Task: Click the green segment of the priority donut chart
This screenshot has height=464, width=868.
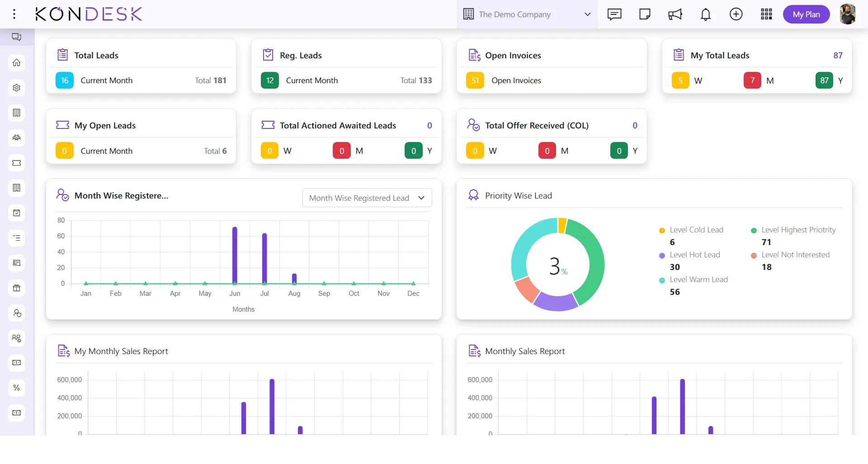Action: pyautogui.click(x=593, y=258)
